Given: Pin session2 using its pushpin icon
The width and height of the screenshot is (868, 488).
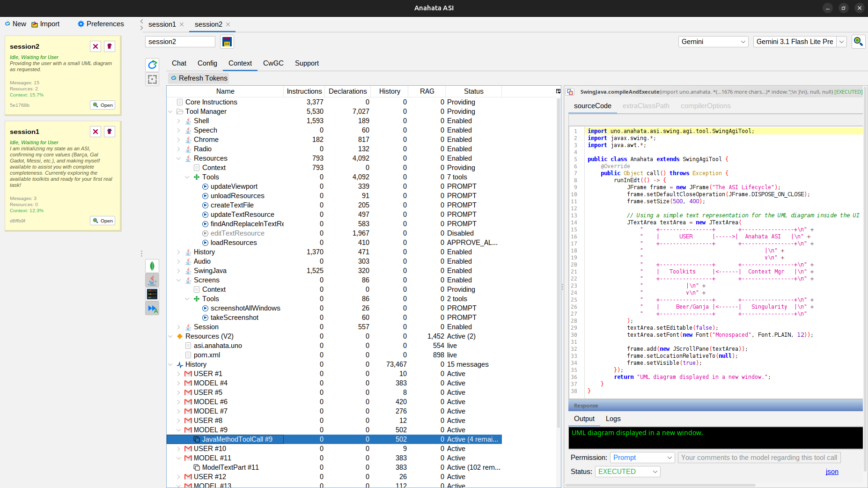Looking at the screenshot, I should (109, 46).
